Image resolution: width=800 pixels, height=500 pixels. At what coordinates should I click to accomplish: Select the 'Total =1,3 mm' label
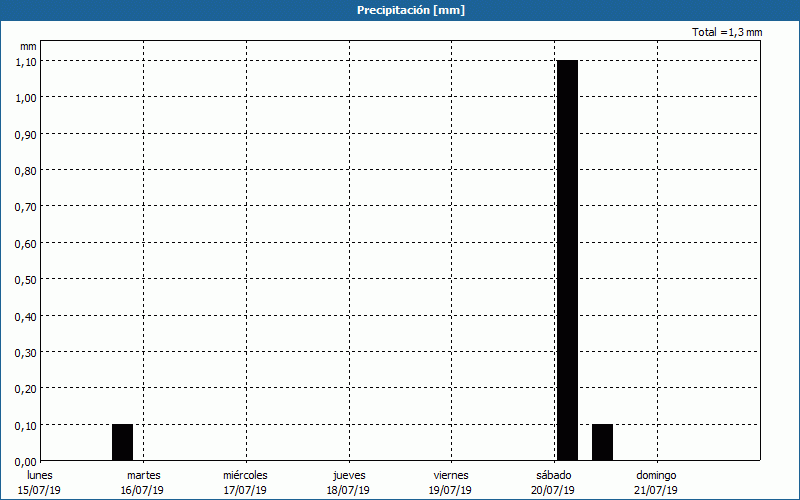tap(727, 32)
